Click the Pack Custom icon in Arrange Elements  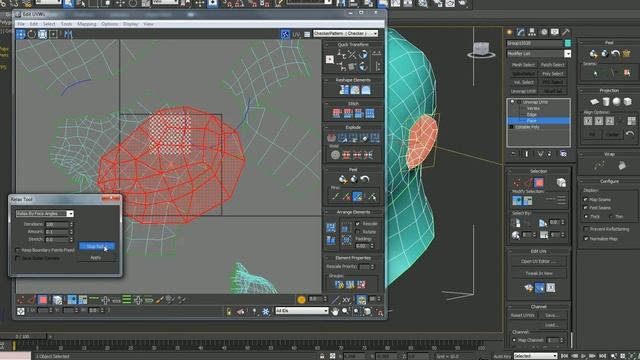pyautogui.click(x=331, y=227)
